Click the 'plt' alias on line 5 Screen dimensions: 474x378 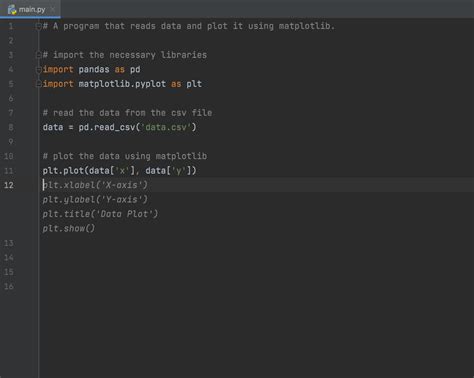[194, 84]
